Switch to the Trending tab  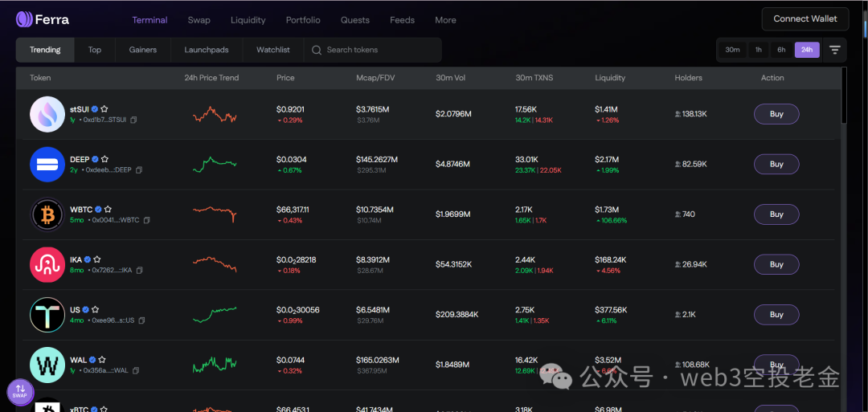(x=45, y=50)
